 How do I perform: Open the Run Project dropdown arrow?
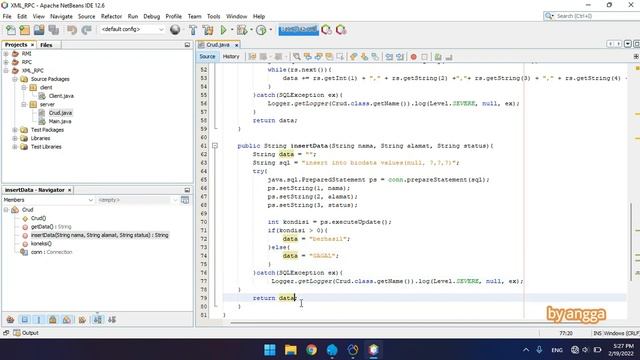click(x=232, y=30)
